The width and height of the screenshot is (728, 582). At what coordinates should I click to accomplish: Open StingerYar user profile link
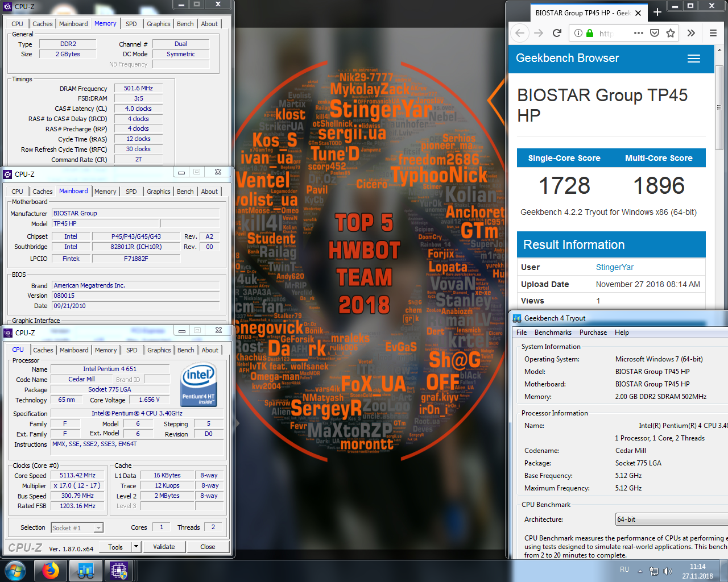614,267
